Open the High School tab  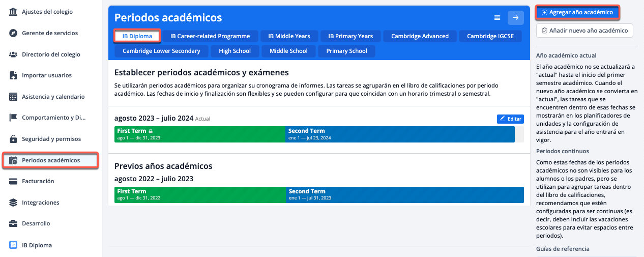coord(235,51)
